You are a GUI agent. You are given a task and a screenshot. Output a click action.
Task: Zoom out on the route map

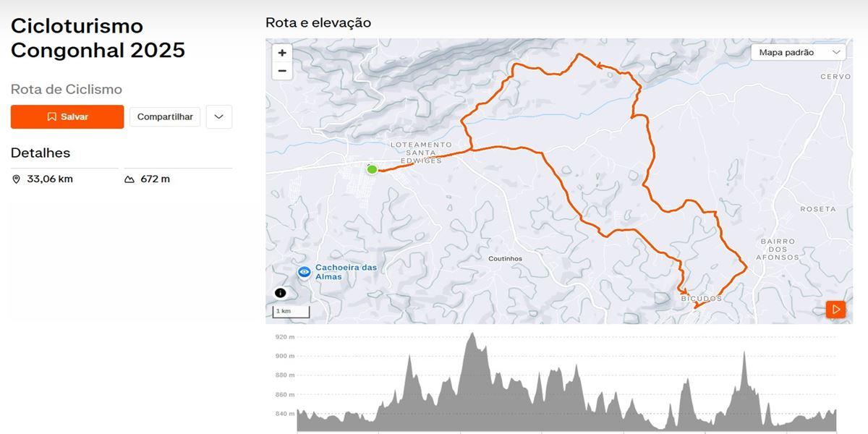(x=282, y=71)
